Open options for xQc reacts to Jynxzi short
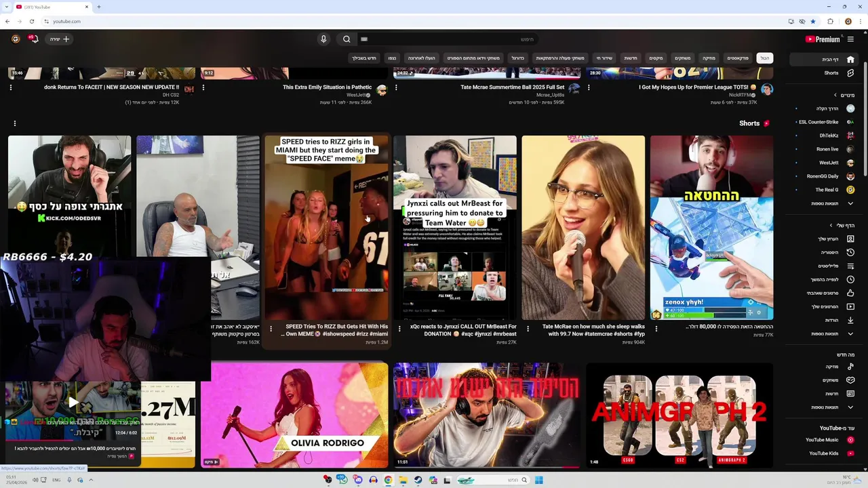The width and height of the screenshot is (868, 488). (399, 329)
